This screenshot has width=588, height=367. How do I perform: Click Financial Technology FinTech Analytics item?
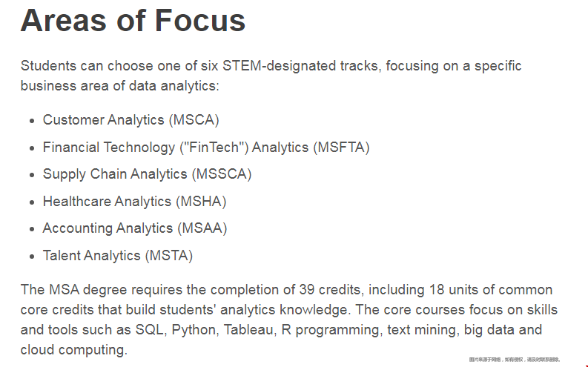206,148
